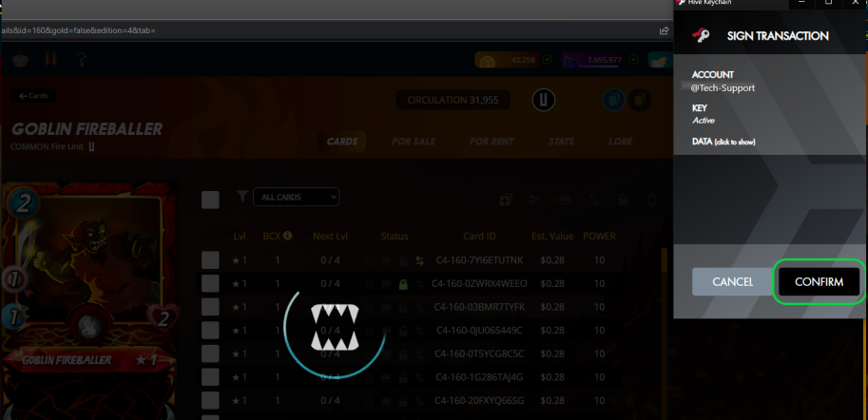The width and height of the screenshot is (868, 420).
Task: Select checkbox for card C4-160-0JU06S449C
Action: point(210,331)
